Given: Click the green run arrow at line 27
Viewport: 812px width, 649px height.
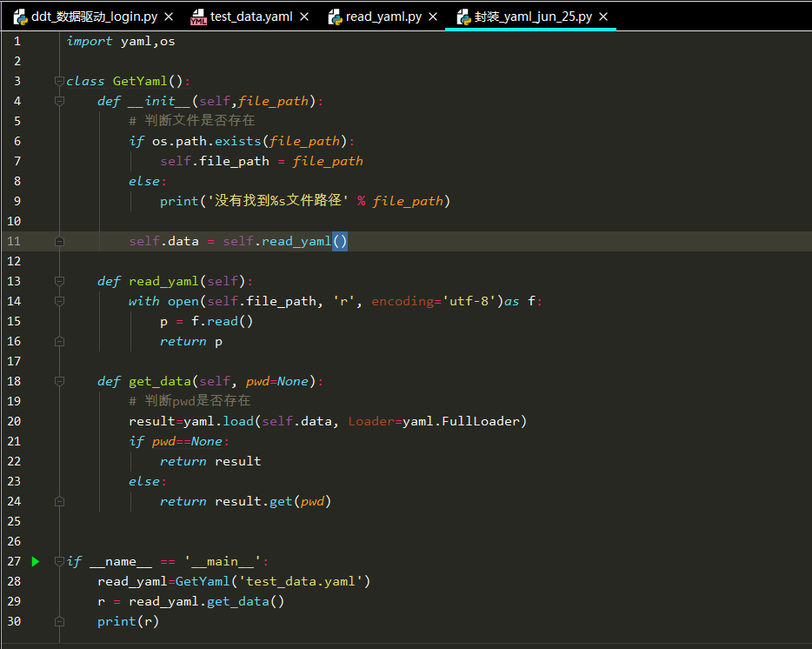Looking at the screenshot, I should [36, 561].
